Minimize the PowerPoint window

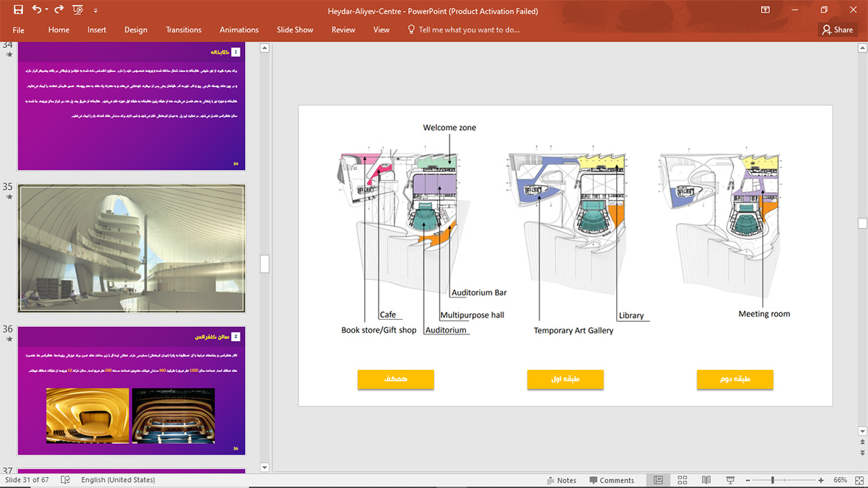click(x=794, y=10)
